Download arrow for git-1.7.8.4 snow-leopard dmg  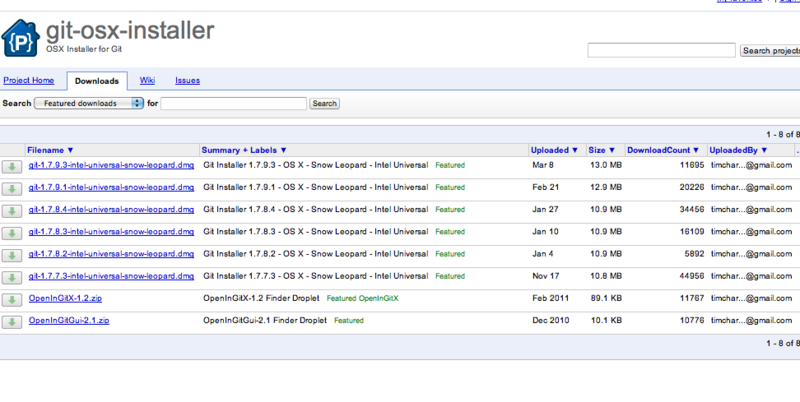12,211
